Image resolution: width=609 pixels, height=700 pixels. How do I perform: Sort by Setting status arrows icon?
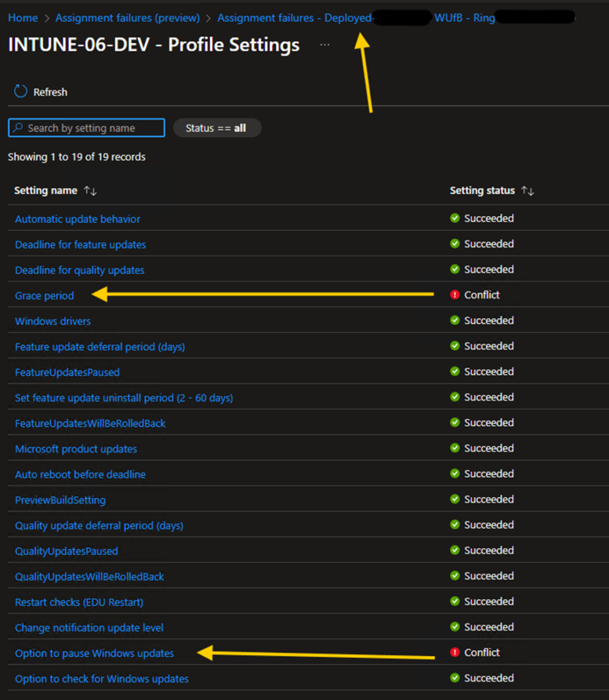[x=527, y=191]
